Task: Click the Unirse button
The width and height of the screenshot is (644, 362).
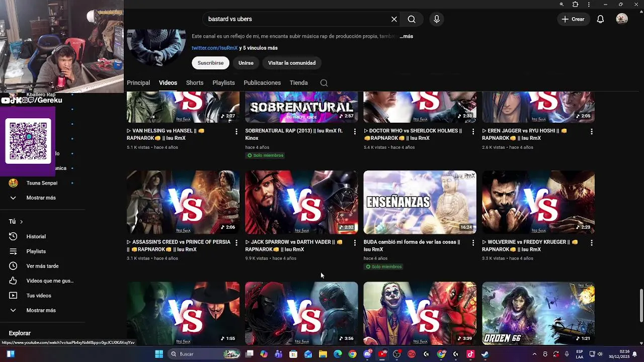Action: pyautogui.click(x=246, y=63)
